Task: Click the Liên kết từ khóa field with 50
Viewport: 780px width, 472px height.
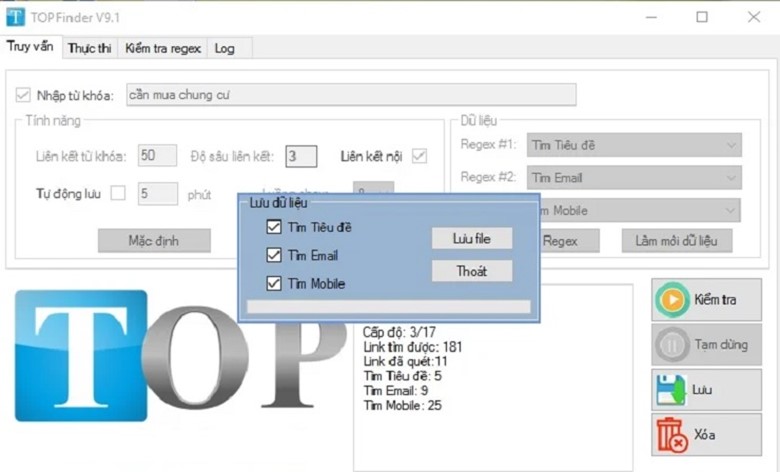Action: [157, 155]
